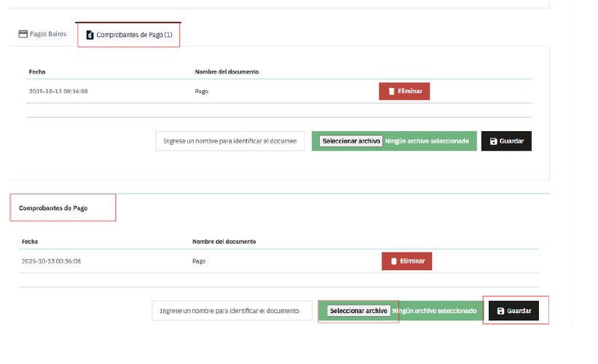
Task: Click floppy disk icon in tabbed panel's Guardar button
Action: click(493, 141)
